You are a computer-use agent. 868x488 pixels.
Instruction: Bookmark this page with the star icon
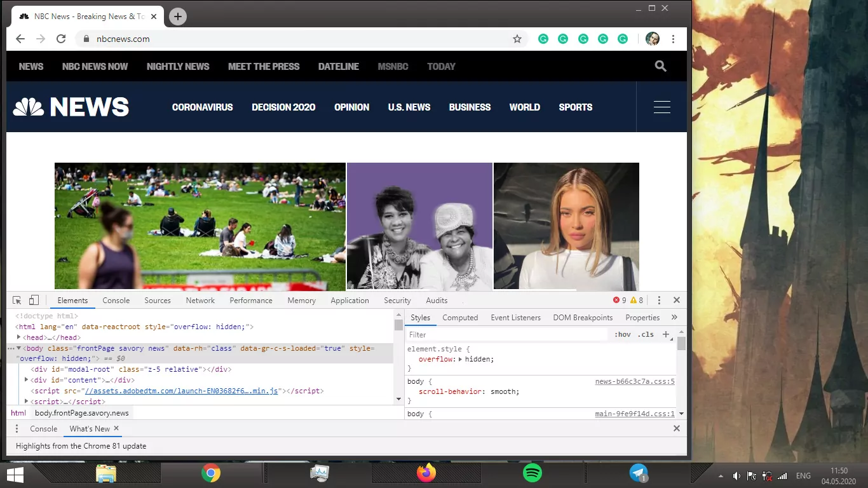coord(517,39)
